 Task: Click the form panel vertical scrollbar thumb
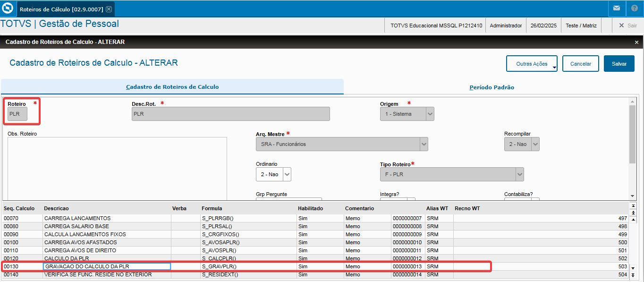632,134
